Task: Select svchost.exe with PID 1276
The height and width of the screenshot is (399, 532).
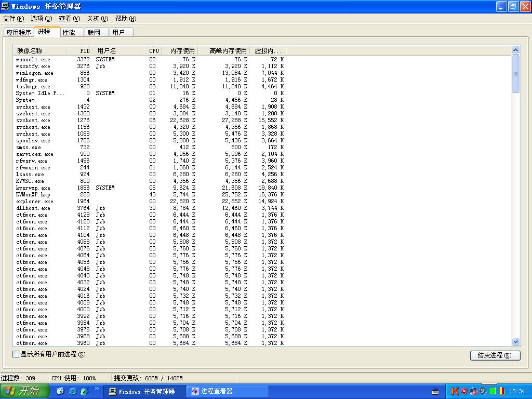Action: [x=149, y=120]
